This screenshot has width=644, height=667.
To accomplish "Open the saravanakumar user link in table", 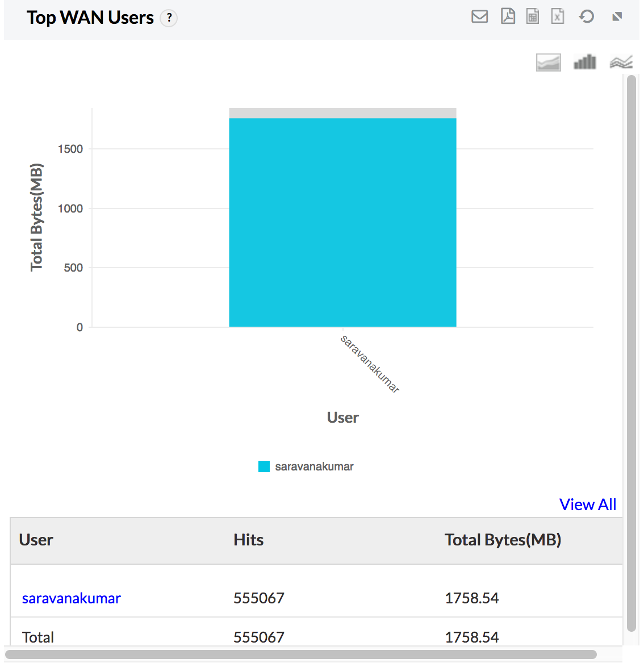I will point(71,598).
